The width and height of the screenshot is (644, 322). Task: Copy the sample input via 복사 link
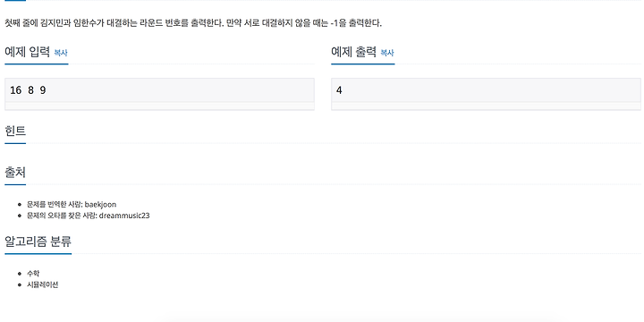(61, 53)
